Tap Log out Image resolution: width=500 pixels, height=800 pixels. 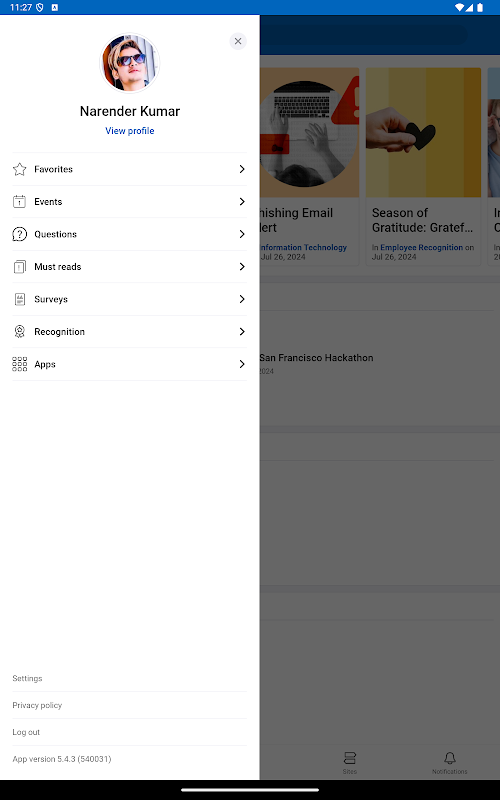[x=26, y=732]
